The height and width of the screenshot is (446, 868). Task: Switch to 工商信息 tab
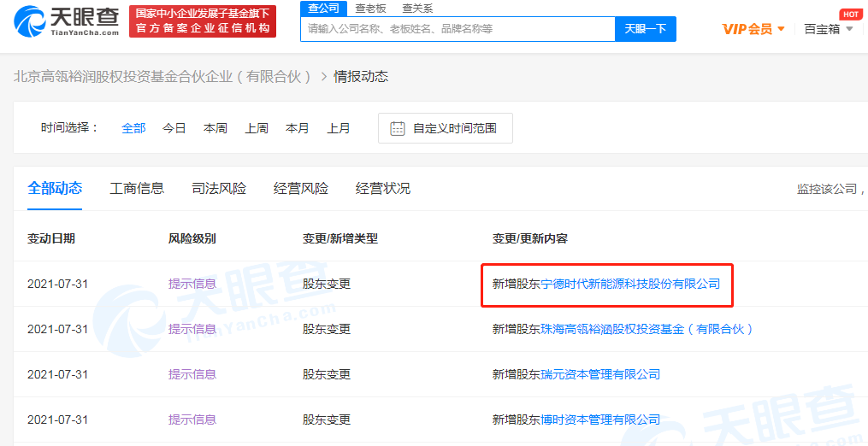tap(137, 188)
